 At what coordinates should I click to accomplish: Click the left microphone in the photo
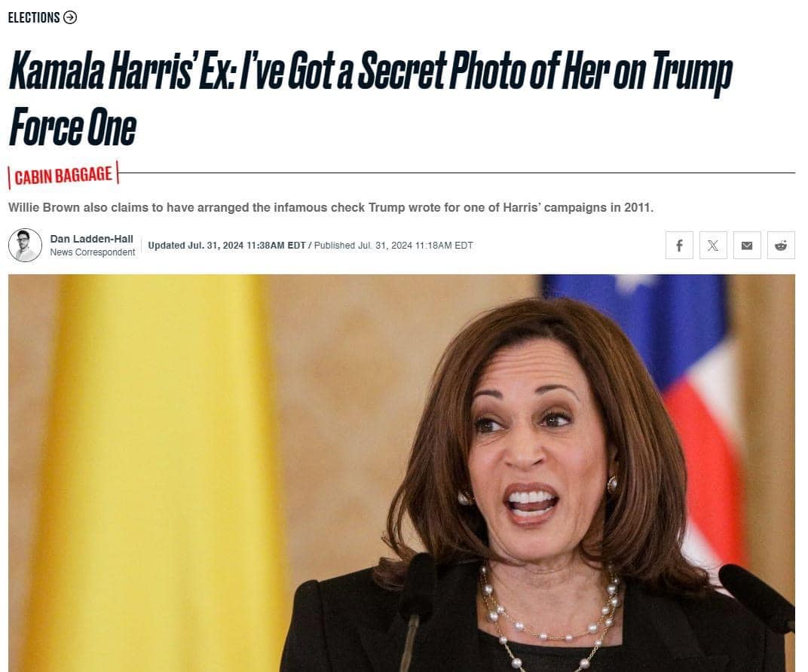pos(418,608)
